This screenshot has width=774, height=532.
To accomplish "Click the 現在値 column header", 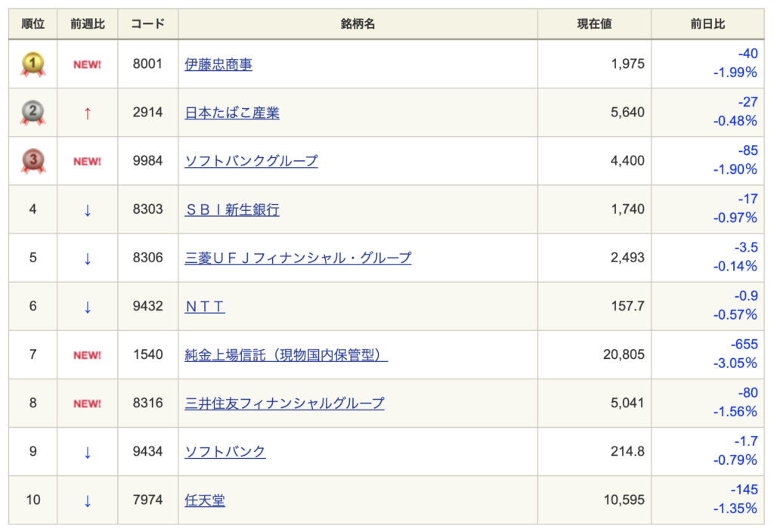I will tap(594, 24).
